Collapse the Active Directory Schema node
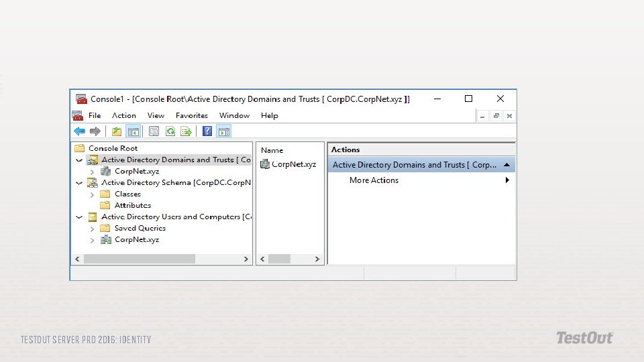The height and width of the screenshot is (362, 644). [79, 183]
